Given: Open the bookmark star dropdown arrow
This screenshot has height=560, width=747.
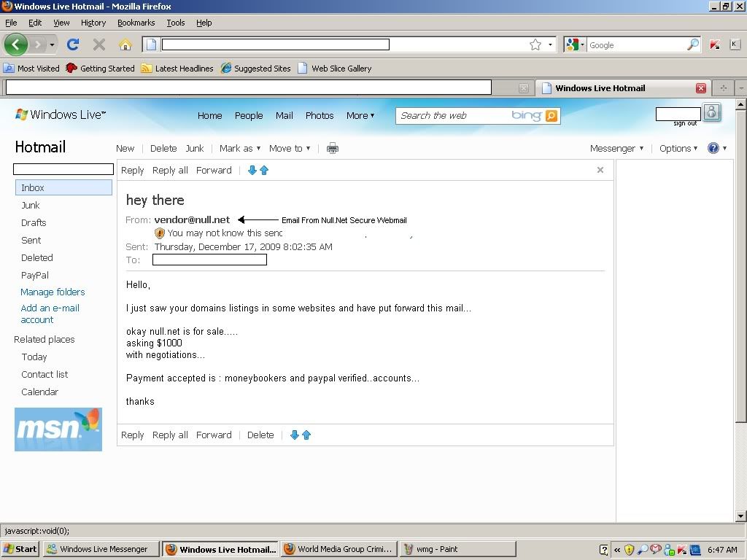Looking at the screenshot, I should point(550,44).
